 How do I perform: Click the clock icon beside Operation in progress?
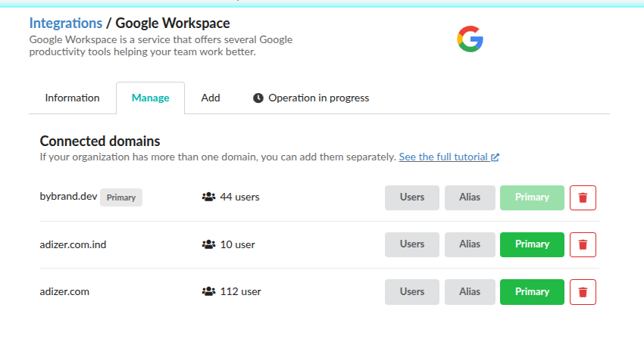coord(258,98)
